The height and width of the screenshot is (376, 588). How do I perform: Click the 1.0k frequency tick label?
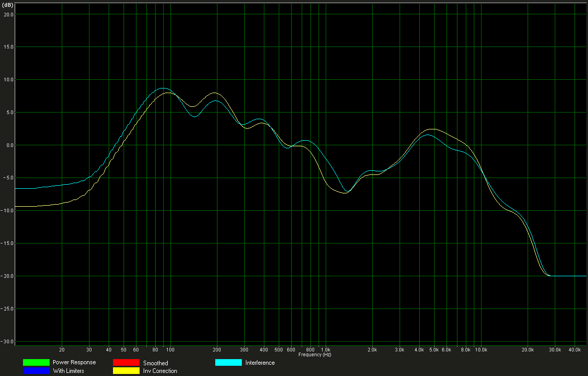tap(326, 350)
